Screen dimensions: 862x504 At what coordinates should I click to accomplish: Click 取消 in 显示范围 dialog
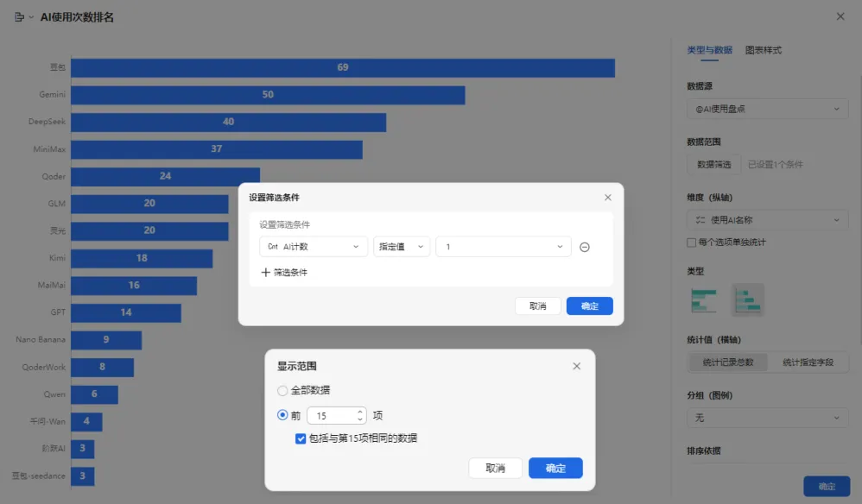click(495, 468)
